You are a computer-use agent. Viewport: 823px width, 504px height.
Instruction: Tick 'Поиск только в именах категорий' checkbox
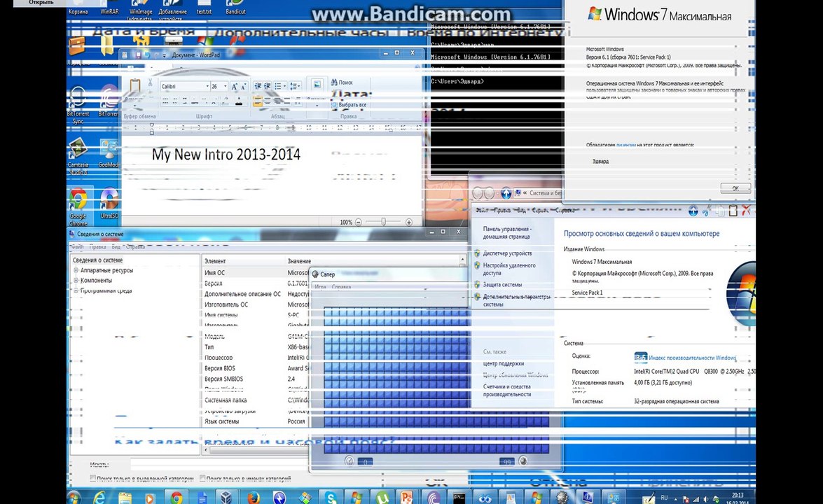202,478
